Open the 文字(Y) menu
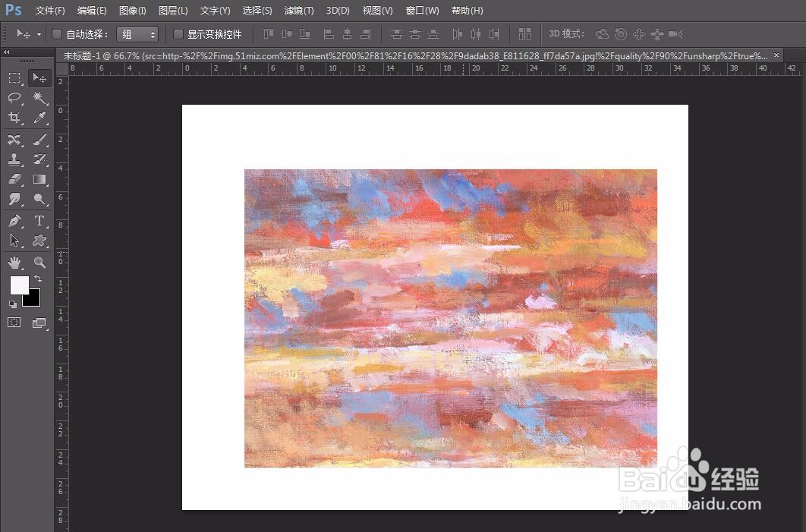Image resolution: width=806 pixels, height=532 pixels. pyautogui.click(x=215, y=11)
